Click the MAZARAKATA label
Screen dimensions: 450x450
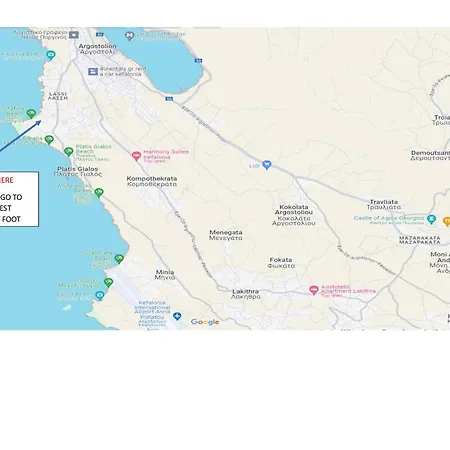coord(420,240)
